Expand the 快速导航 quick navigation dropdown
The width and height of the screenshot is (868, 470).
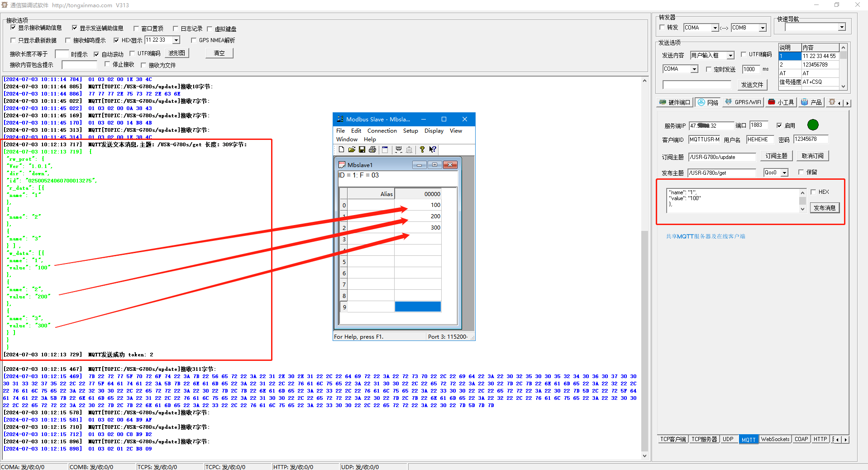pos(842,27)
